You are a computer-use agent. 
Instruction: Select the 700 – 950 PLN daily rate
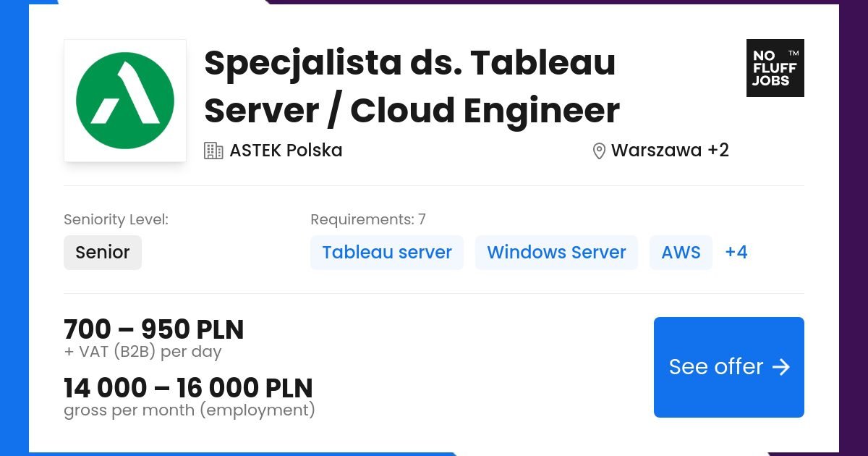pyautogui.click(x=153, y=329)
